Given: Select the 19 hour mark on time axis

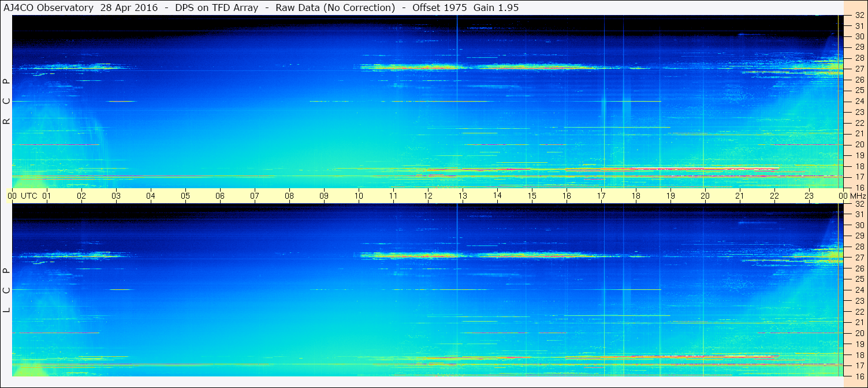Looking at the screenshot, I should 670,196.
